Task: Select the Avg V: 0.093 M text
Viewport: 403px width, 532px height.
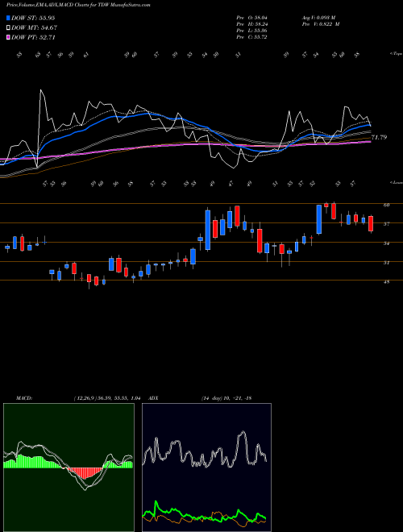Action: click(318, 17)
